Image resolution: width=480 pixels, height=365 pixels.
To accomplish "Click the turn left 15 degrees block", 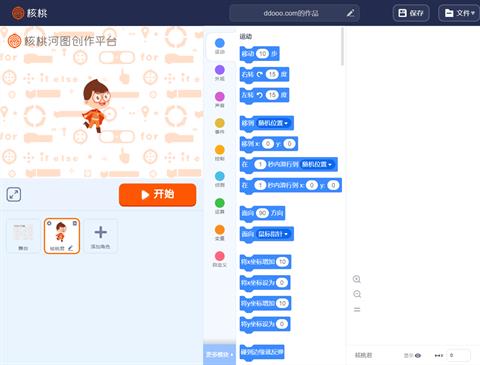I will click(264, 95).
